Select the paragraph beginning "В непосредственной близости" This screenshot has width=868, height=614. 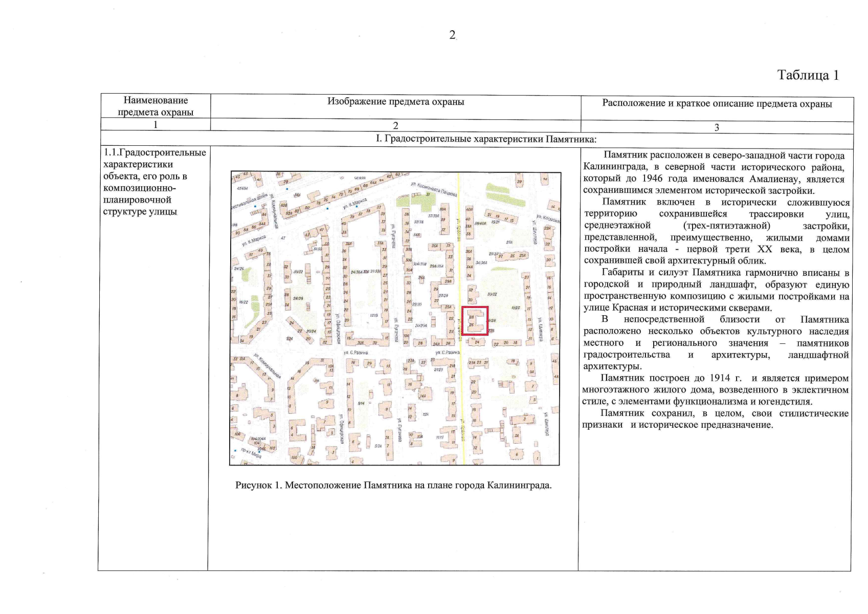(x=716, y=343)
